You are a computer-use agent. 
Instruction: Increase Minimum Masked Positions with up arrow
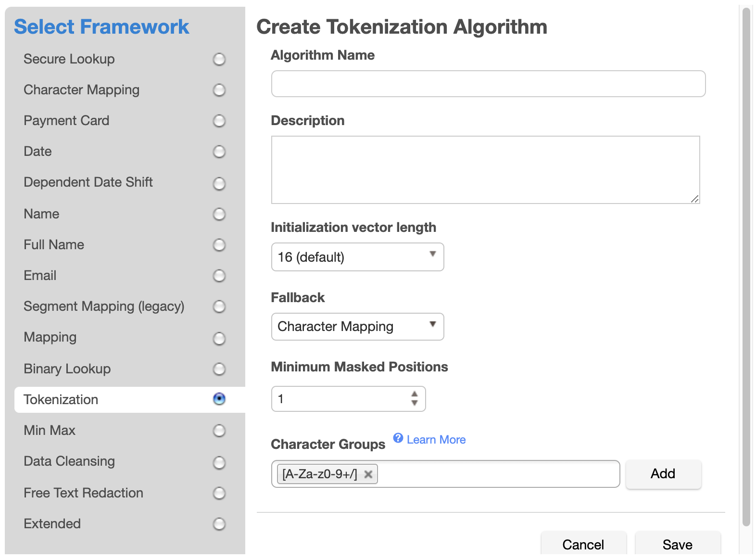tap(415, 394)
